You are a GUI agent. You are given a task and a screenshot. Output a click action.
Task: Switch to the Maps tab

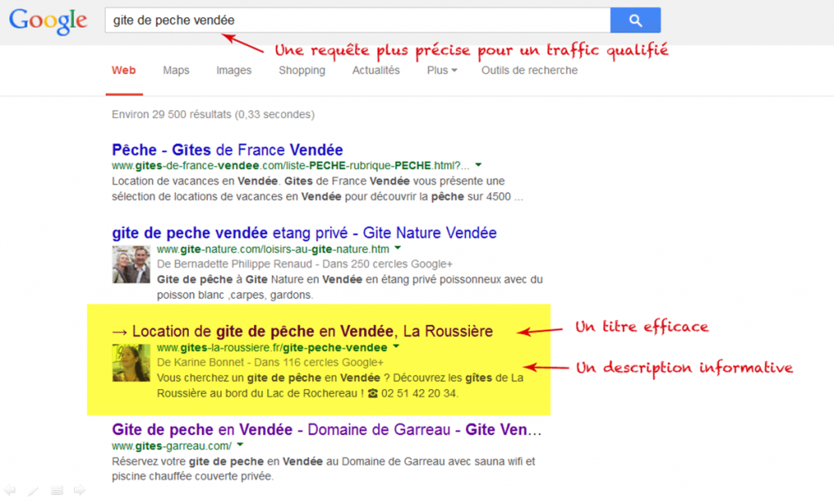[x=176, y=71]
